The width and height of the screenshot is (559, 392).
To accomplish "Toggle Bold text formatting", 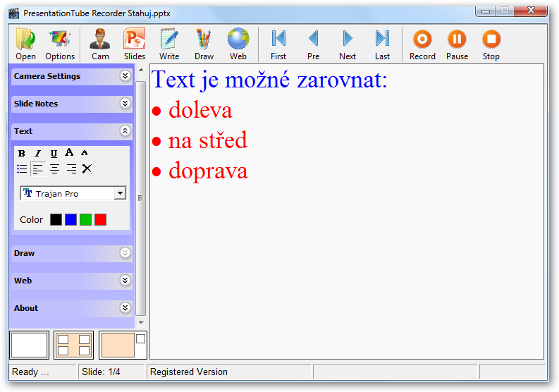I will point(22,154).
